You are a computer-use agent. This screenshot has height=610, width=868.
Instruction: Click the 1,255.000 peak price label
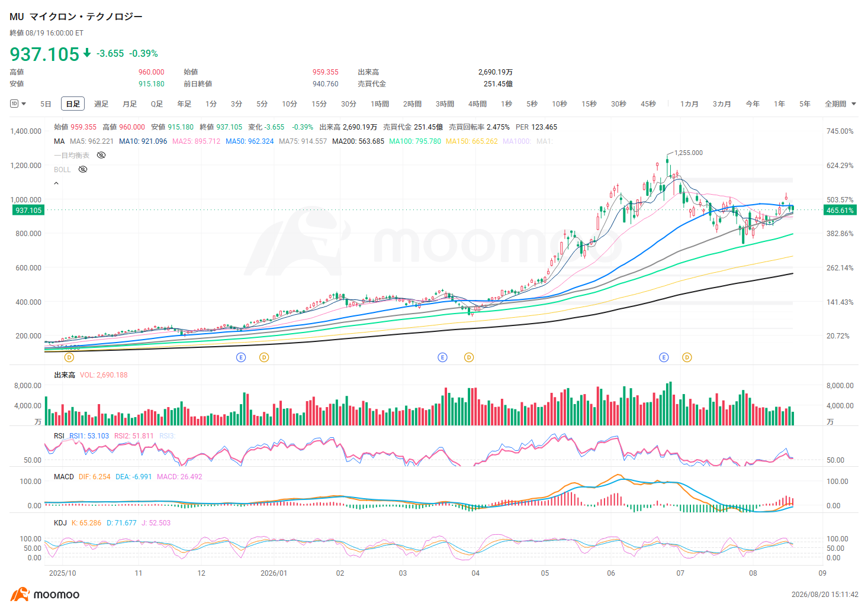(689, 153)
